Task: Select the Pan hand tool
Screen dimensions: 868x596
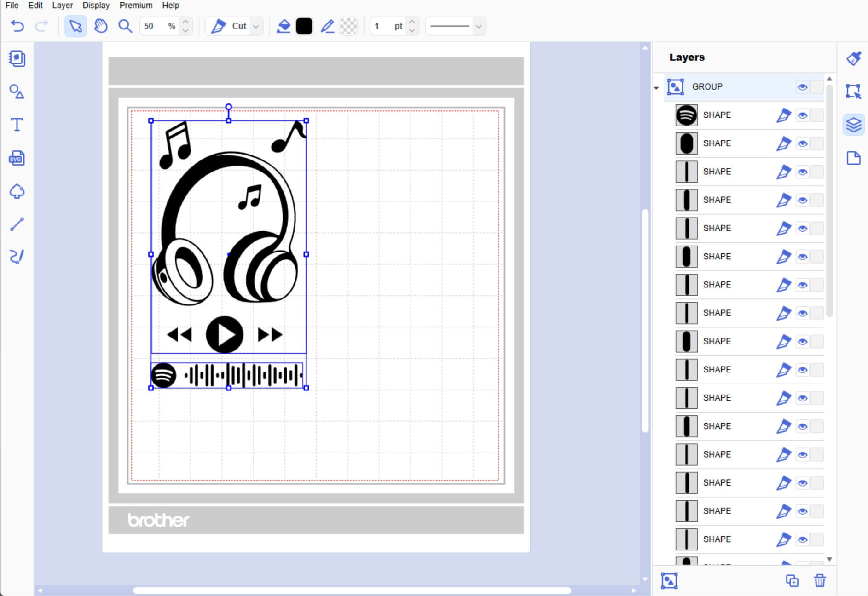Action: click(100, 26)
